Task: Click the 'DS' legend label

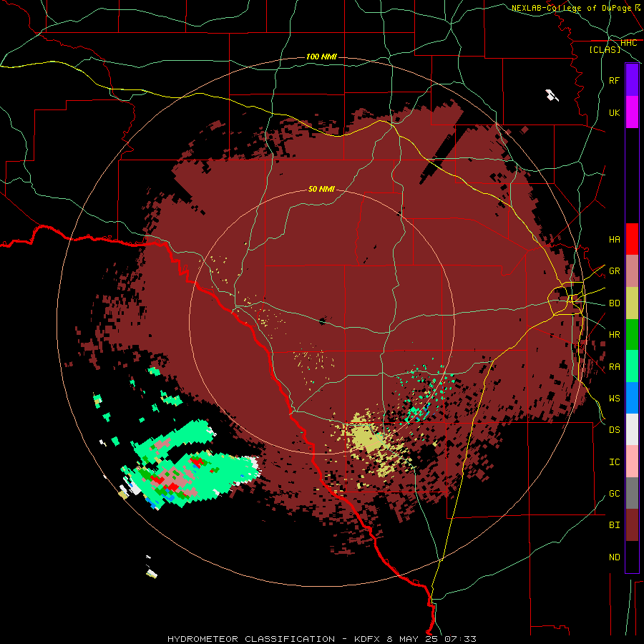Action: (x=615, y=429)
